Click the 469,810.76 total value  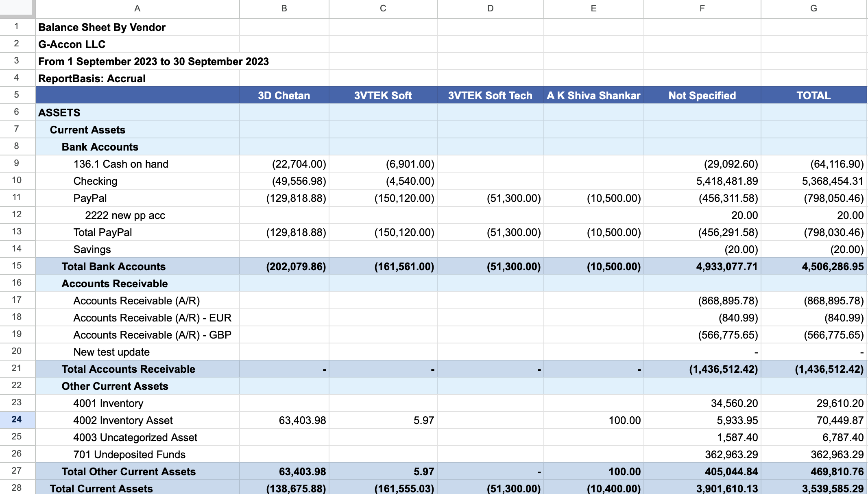tap(837, 472)
